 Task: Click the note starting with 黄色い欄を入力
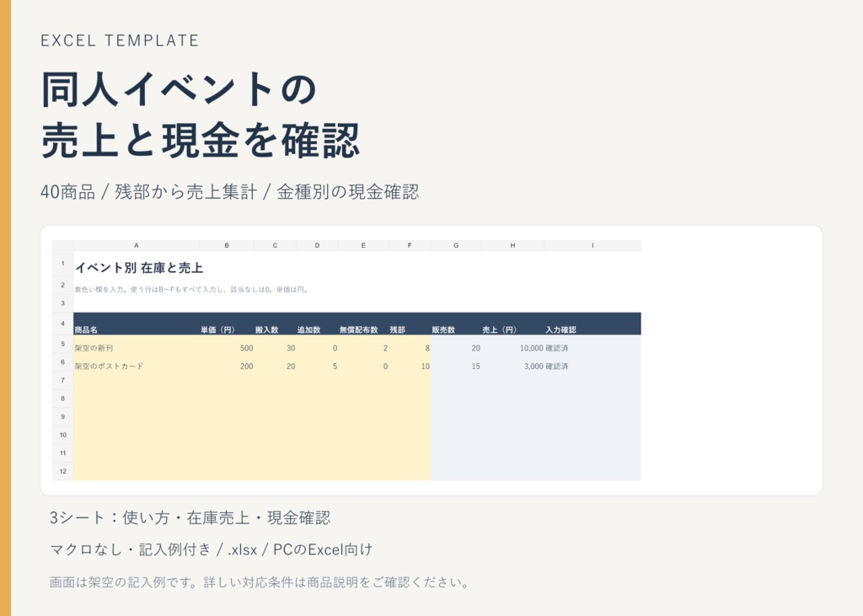[x=191, y=290]
